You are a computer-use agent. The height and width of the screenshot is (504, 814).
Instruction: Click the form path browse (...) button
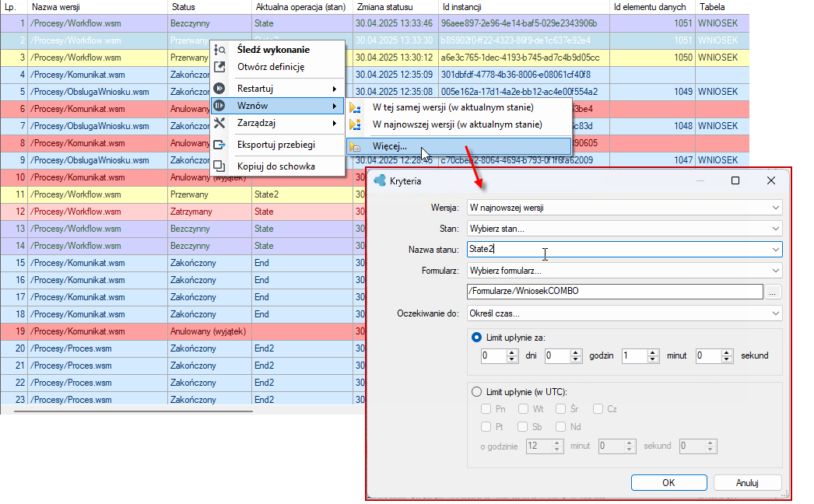[x=773, y=292]
